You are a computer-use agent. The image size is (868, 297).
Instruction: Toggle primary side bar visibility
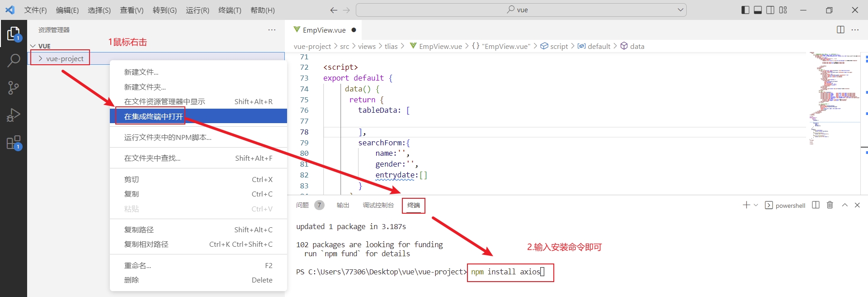[745, 10]
